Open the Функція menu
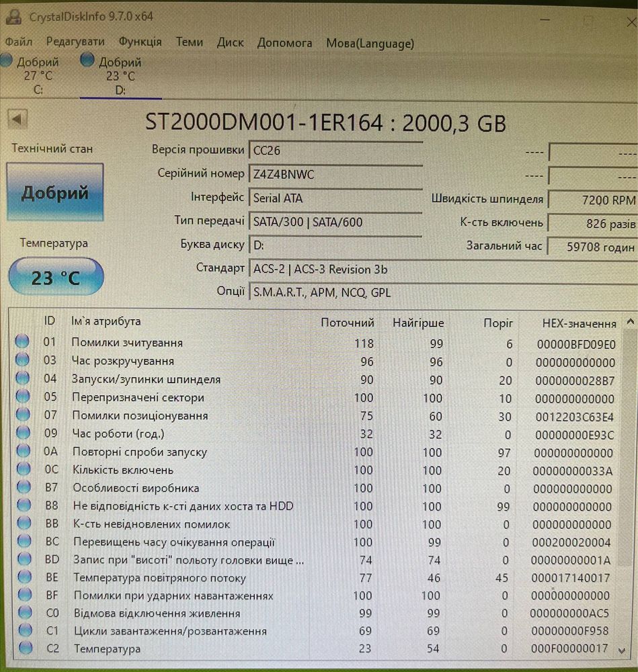 (x=141, y=42)
